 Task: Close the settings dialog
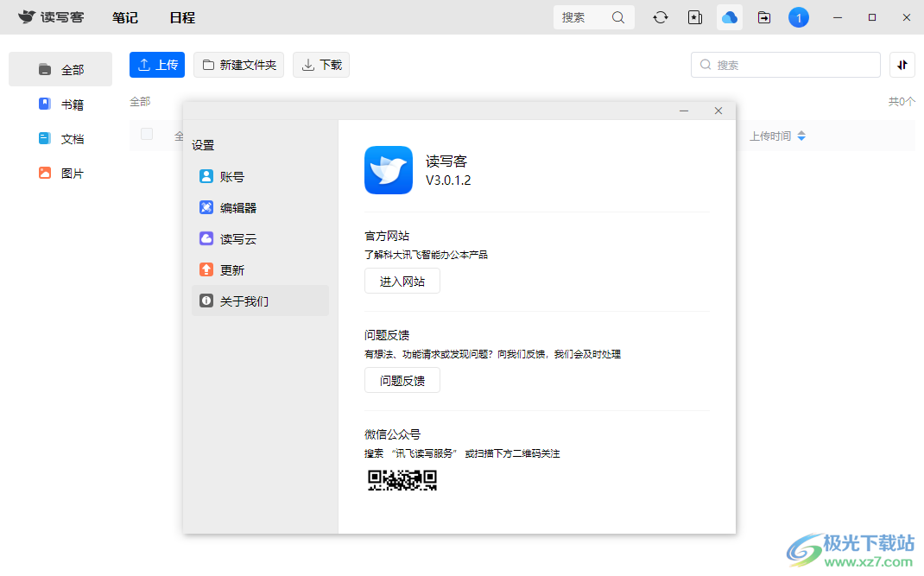pos(718,111)
